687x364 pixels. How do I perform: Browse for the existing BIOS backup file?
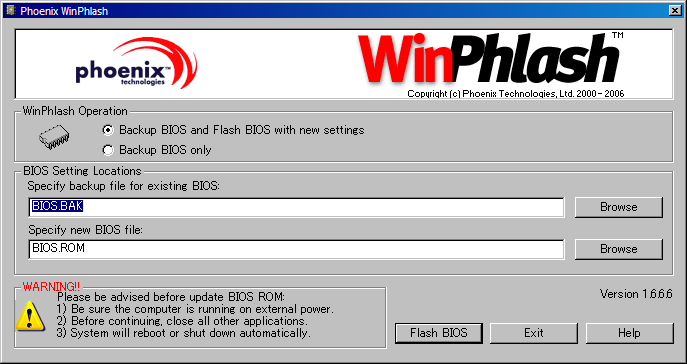[619, 207]
